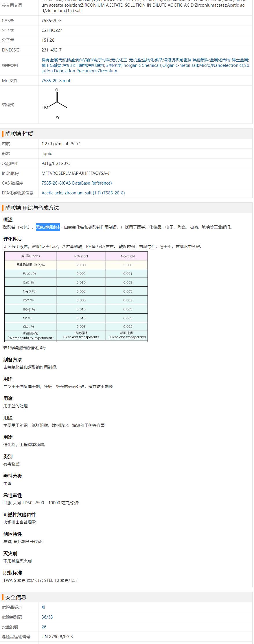Image resolution: width=254 pixels, height=644 pixels.
Task: Click the Micro/Nanoelectronics category link
Action: 221,65
